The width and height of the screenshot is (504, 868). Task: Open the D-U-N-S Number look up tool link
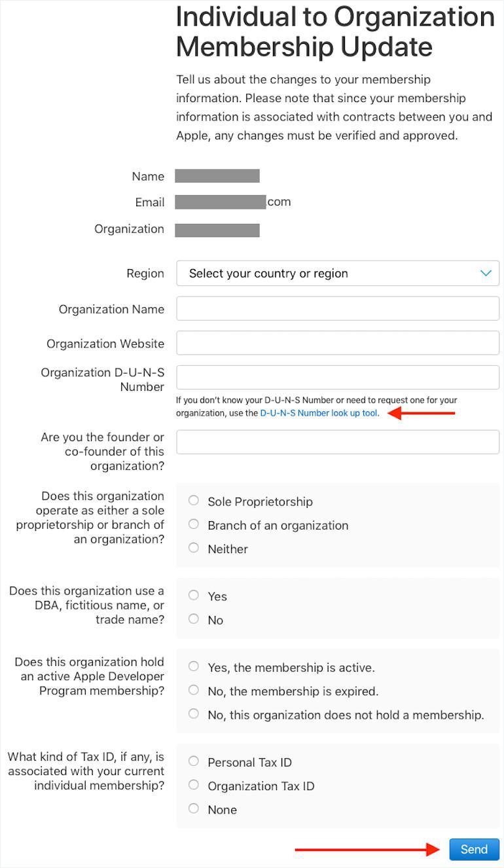[319, 413]
